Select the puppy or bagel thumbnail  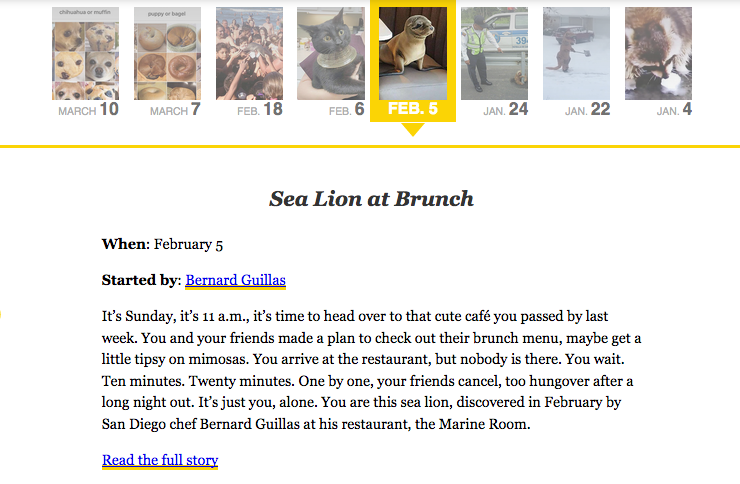[167, 53]
